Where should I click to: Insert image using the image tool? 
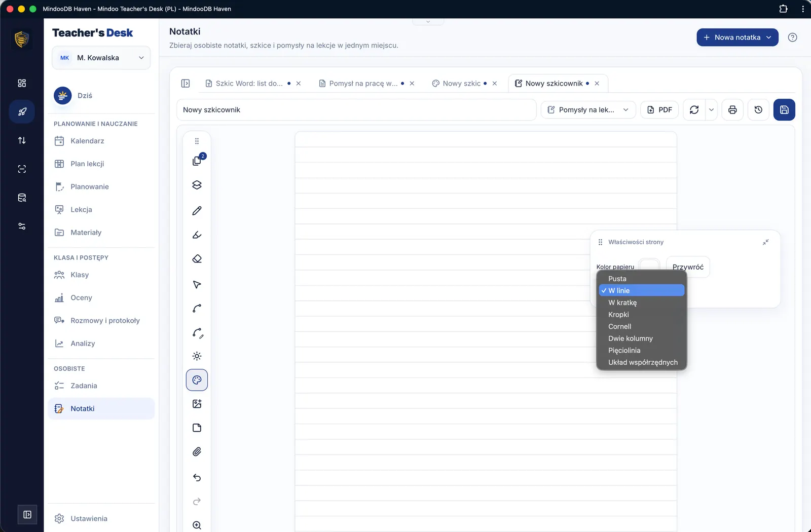[x=197, y=404]
